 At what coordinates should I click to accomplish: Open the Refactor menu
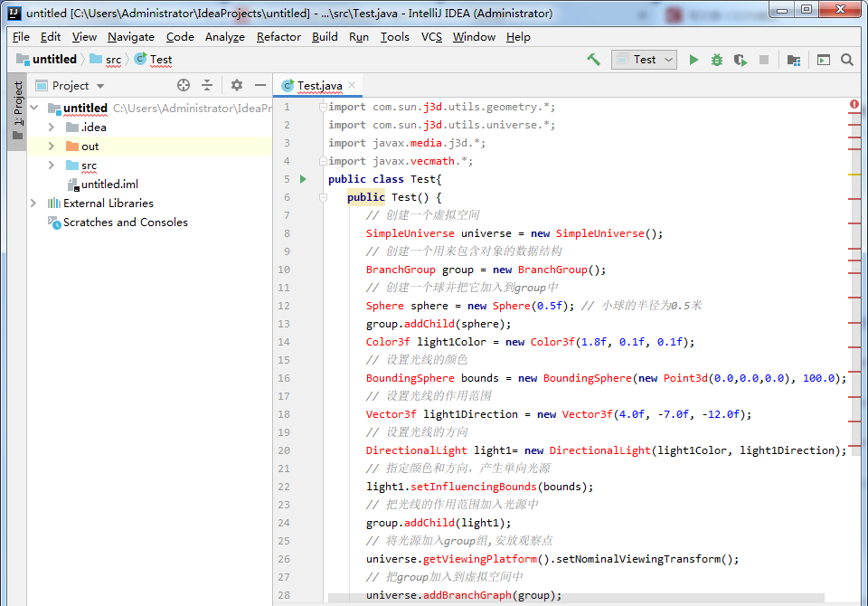(278, 37)
